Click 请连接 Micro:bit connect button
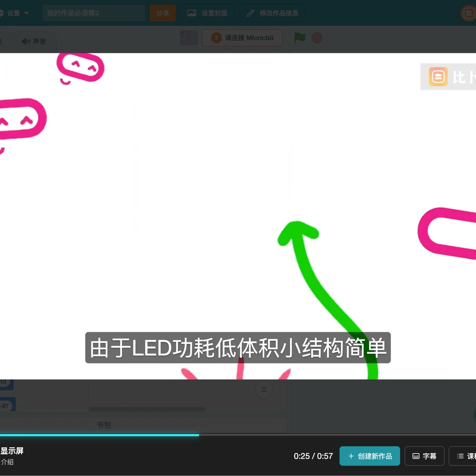The height and width of the screenshot is (476, 476). coord(242,38)
